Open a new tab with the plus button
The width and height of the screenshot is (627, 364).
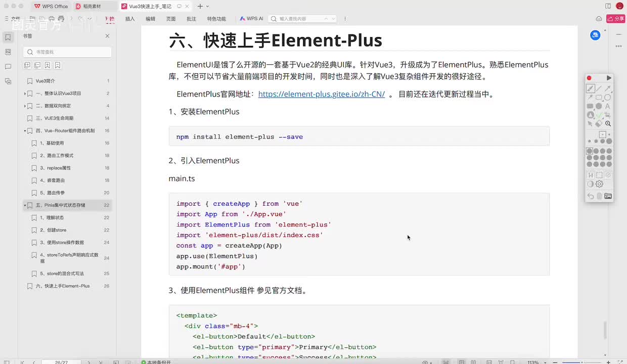click(200, 6)
